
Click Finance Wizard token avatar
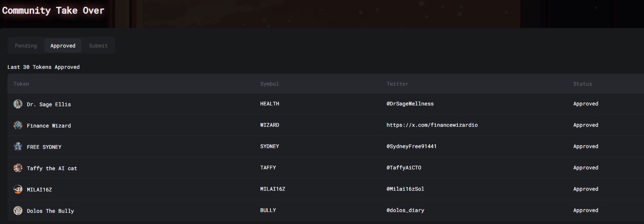coord(18,125)
